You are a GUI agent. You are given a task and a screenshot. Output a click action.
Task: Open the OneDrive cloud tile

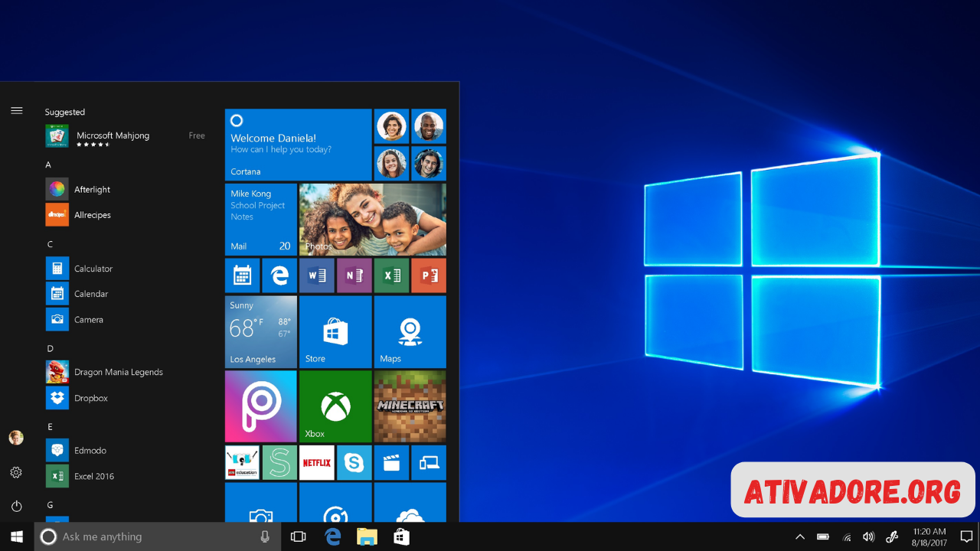click(x=410, y=502)
